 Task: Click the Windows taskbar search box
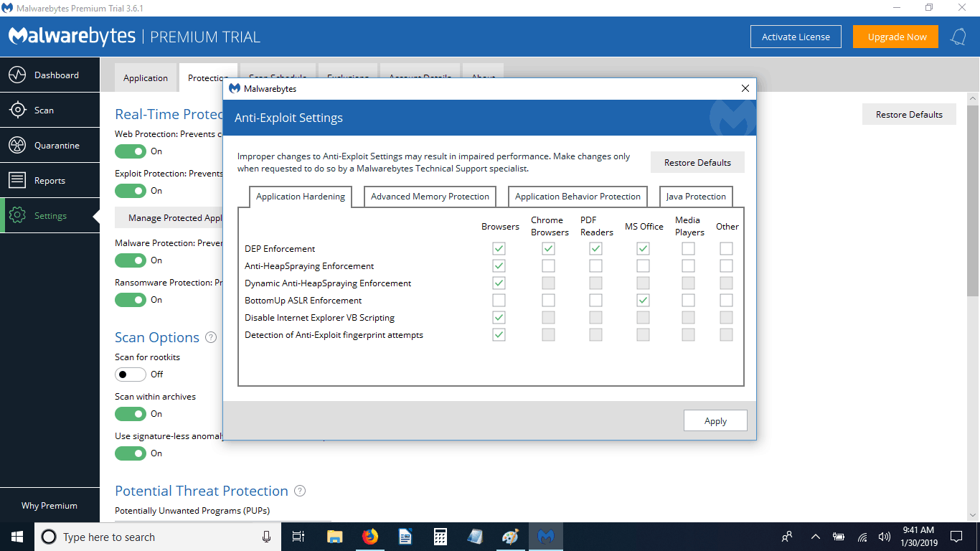pos(157,537)
